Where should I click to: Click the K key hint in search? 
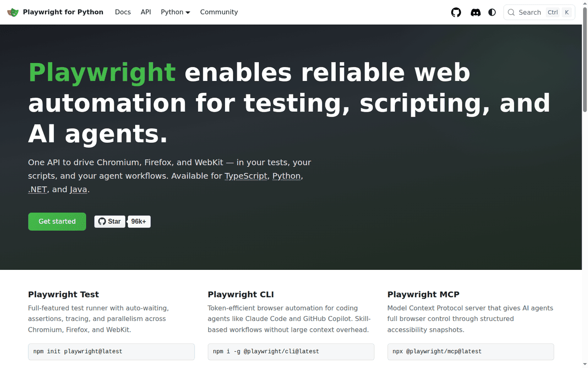coord(567,12)
